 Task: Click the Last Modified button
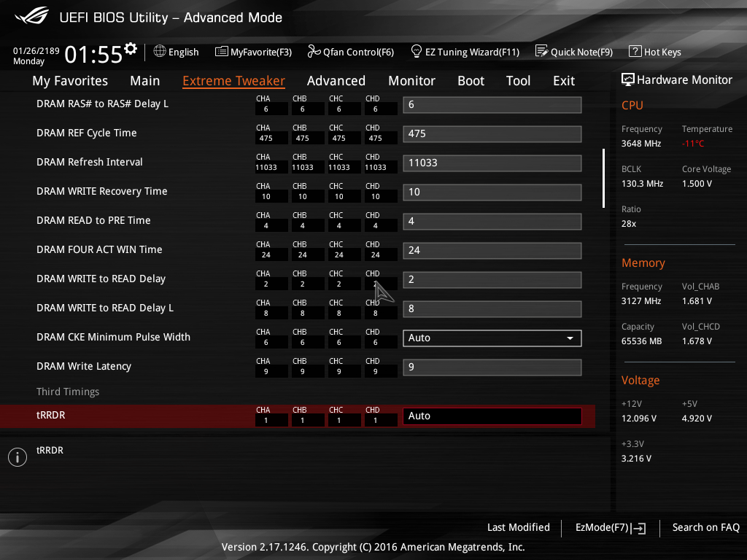[518, 527]
